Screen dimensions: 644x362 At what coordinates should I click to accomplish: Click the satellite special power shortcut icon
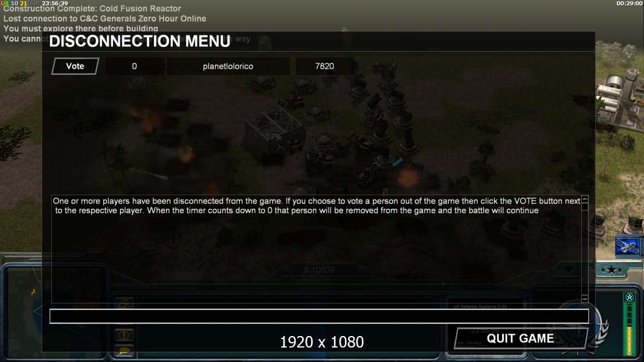point(627,246)
